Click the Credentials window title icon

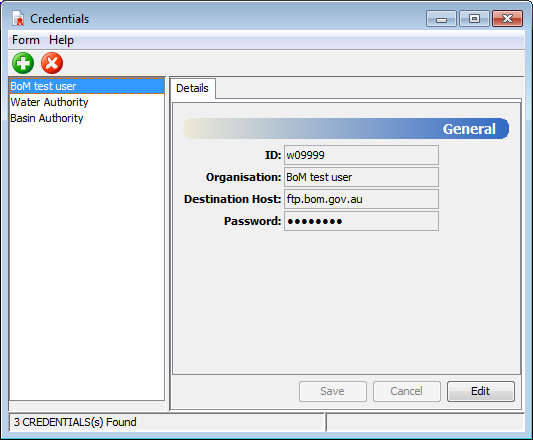tap(18, 18)
